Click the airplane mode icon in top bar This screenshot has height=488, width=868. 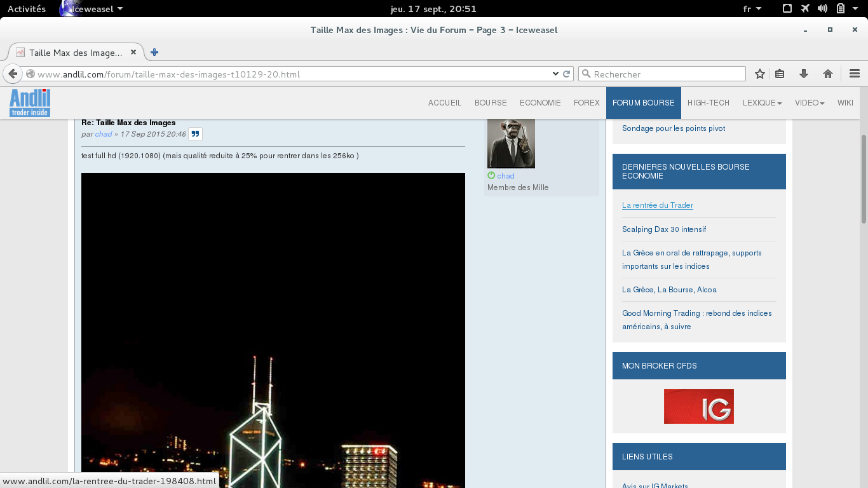pyautogui.click(x=805, y=9)
